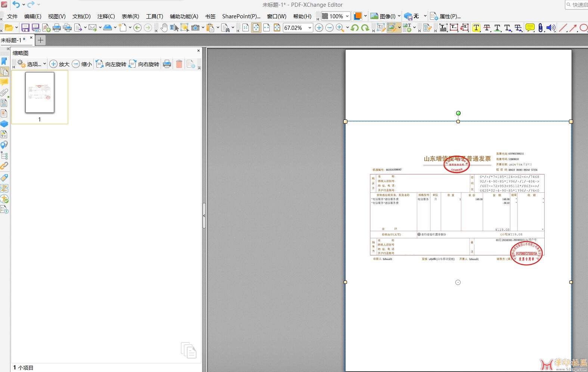Expand the fill color dropdown arrow
Viewport: 588px width, 372px height.
pos(365,16)
